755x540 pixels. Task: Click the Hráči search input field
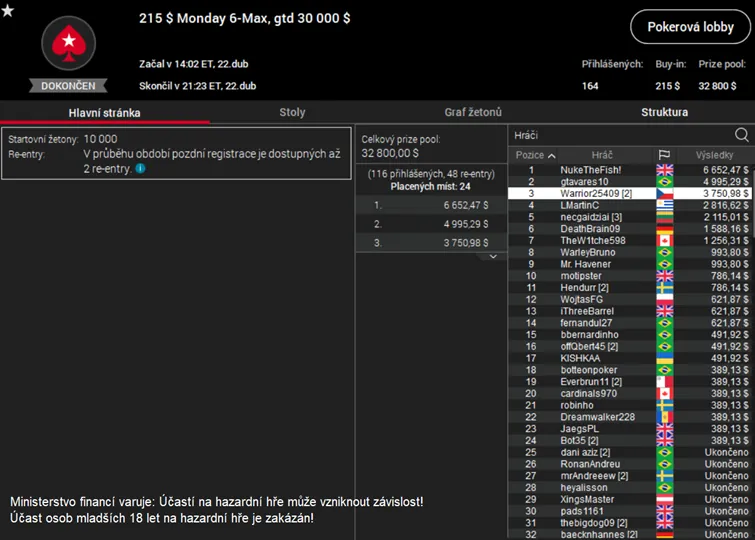(x=618, y=135)
